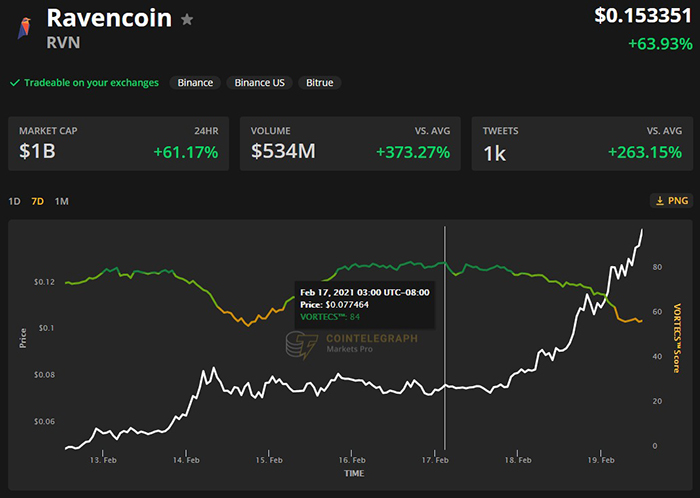
Task: Open the Binance US exchange tag
Action: [260, 83]
